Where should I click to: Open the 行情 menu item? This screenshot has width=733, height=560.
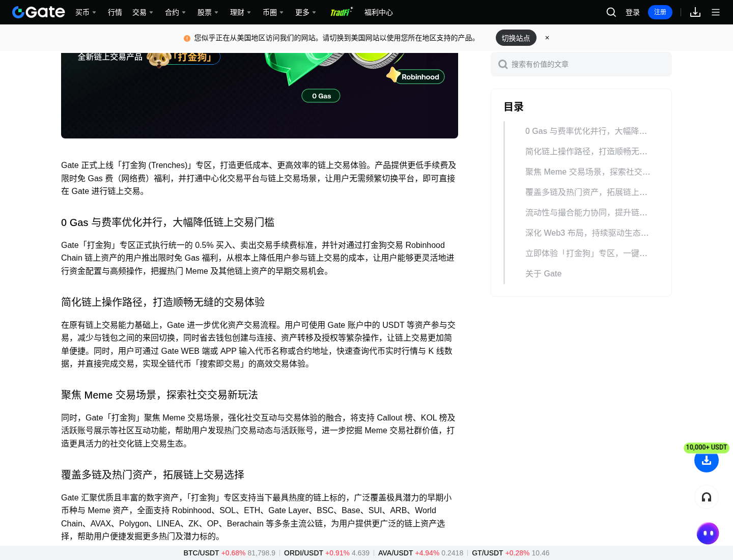click(x=115, y=12)
